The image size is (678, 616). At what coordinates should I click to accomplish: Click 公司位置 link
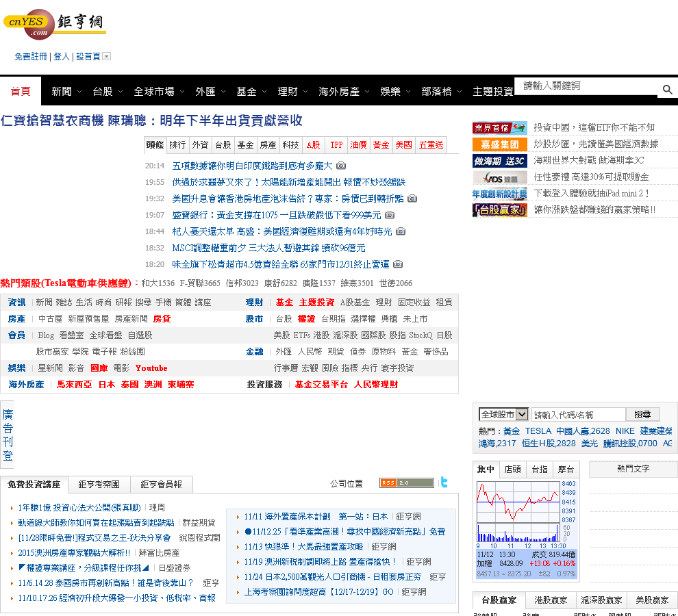347,483
